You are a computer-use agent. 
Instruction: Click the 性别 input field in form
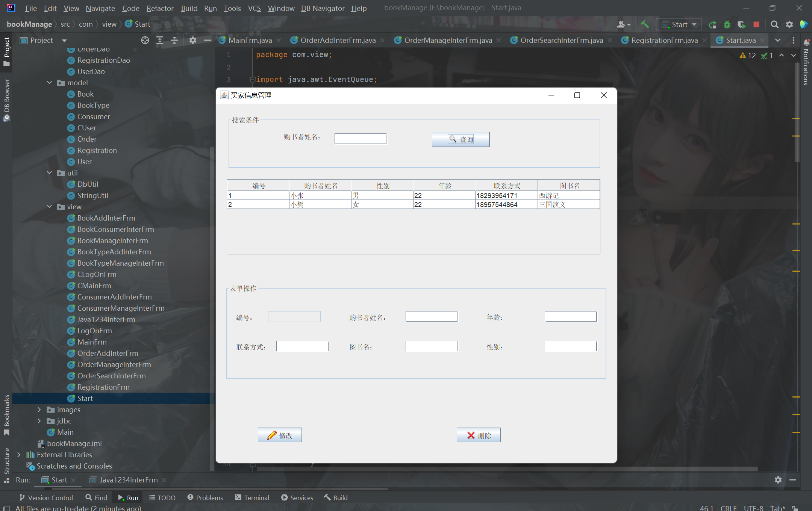pyautogui.click(x=571, y=346)
